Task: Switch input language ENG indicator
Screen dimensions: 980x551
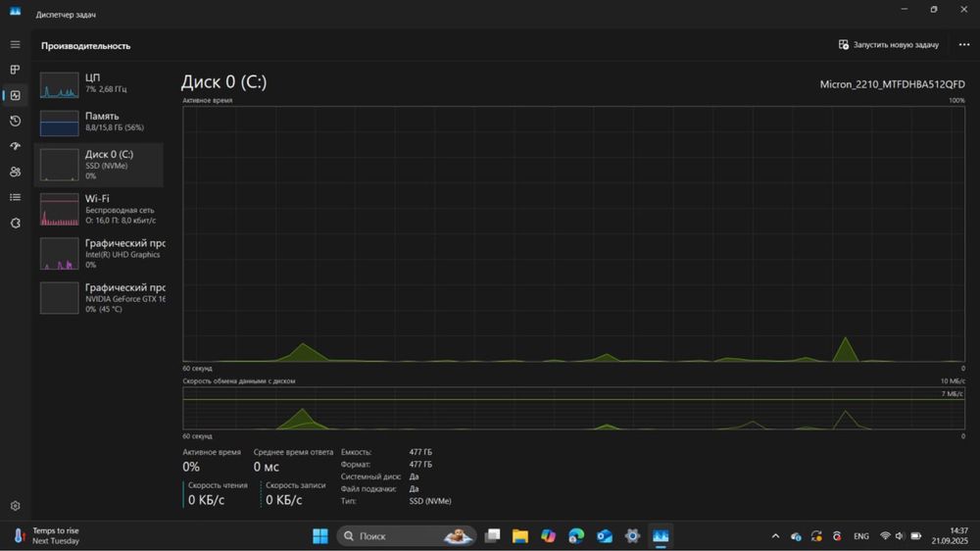Action: coord(861,536)
